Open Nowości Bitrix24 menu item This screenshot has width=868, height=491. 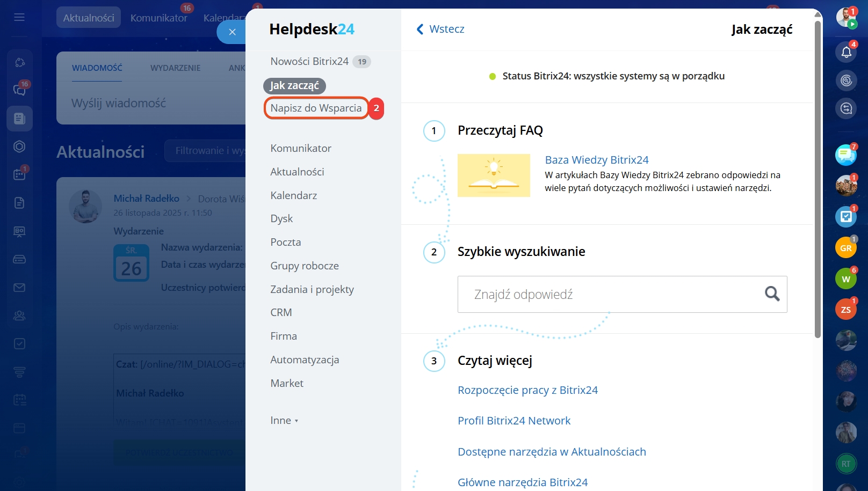coord(309,61)
